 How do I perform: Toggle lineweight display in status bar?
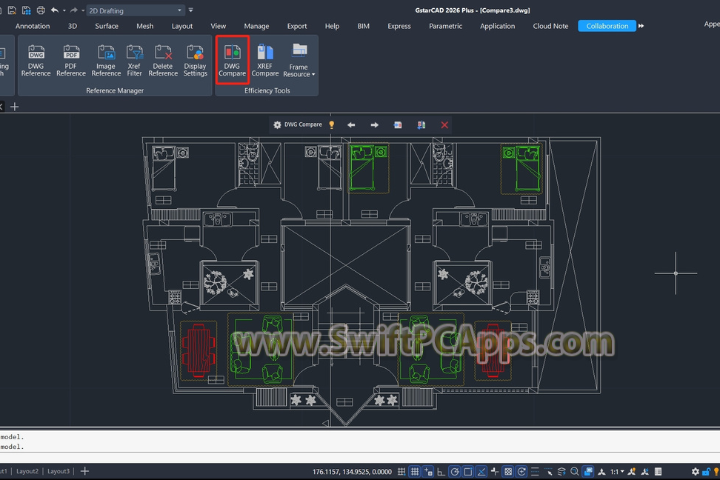(535, 472)
